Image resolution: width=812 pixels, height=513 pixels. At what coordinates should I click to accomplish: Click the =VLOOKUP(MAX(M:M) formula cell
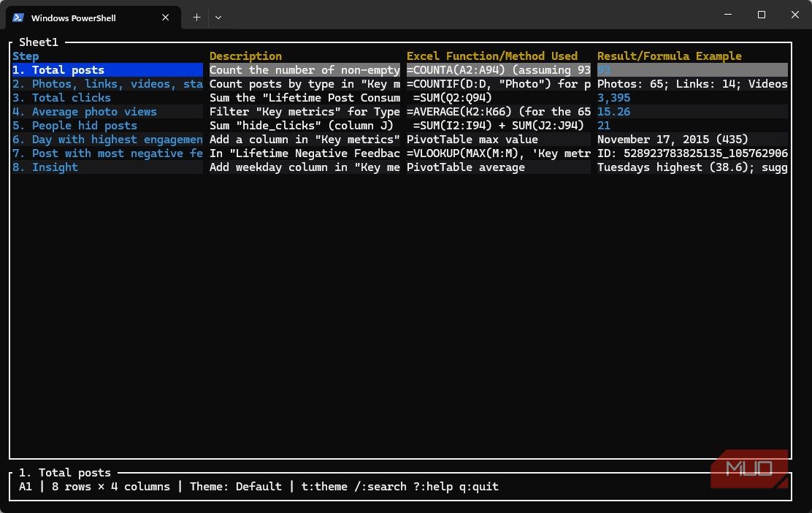click(498, 153)
